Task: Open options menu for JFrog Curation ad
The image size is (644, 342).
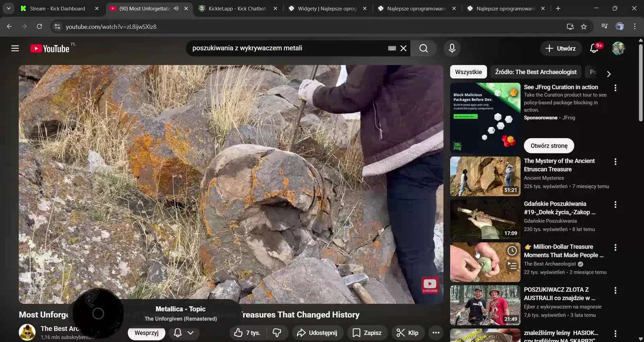Action: 615,88
